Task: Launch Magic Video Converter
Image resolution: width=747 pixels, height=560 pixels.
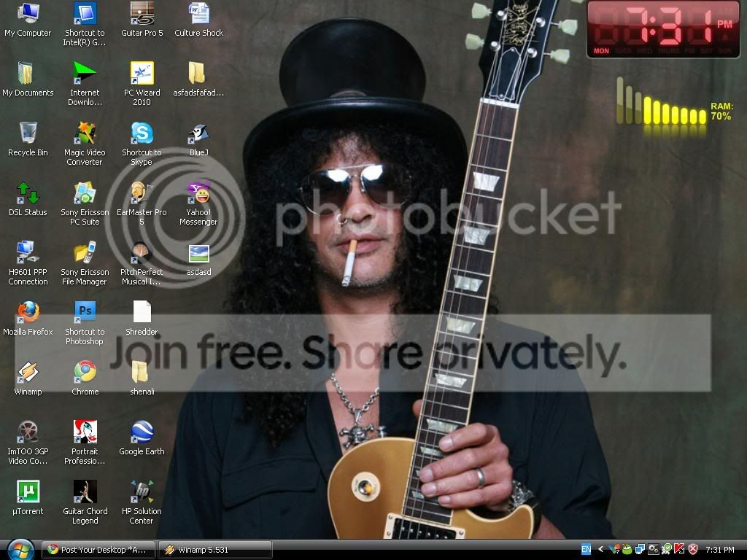Action: click(x=85, y=144)
